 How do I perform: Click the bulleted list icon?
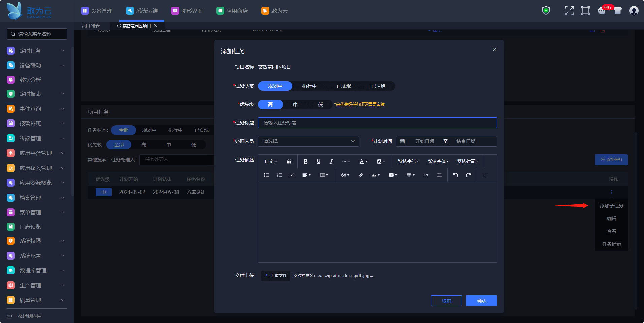[x=266, y=175]
